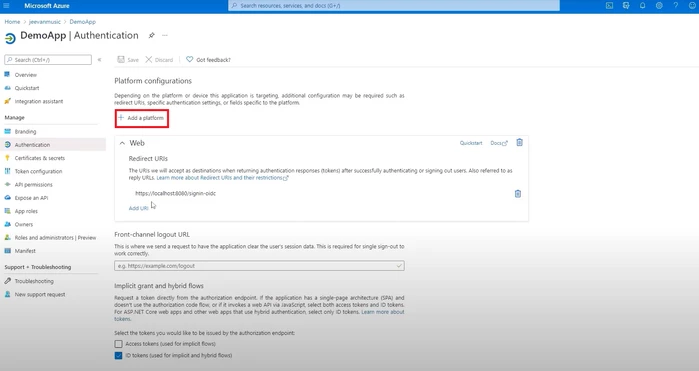
Task: Pin the DemoApp Authentication blade
Action: pyautogui.click(x=152, y=35)
